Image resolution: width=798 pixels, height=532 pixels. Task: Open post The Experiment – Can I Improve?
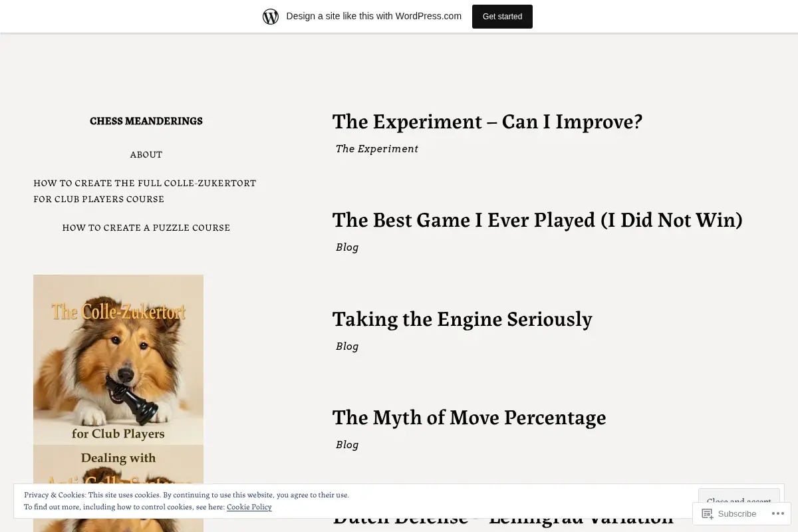pyautogui.click(x=487, y=121)
